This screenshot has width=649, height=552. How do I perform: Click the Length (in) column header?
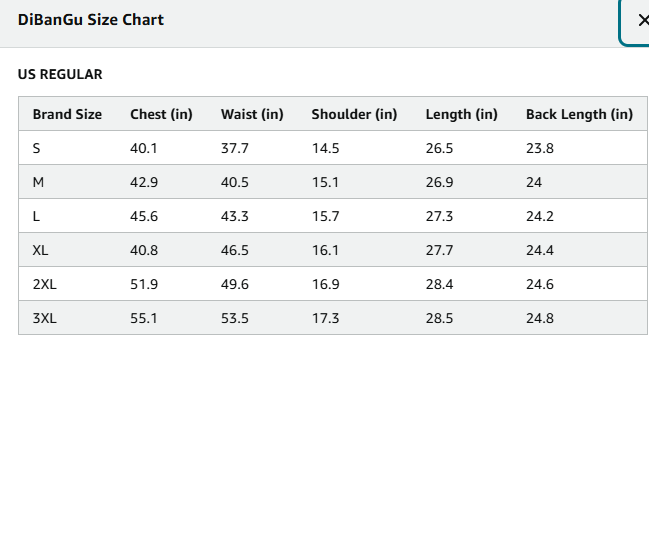coord(462,114)
